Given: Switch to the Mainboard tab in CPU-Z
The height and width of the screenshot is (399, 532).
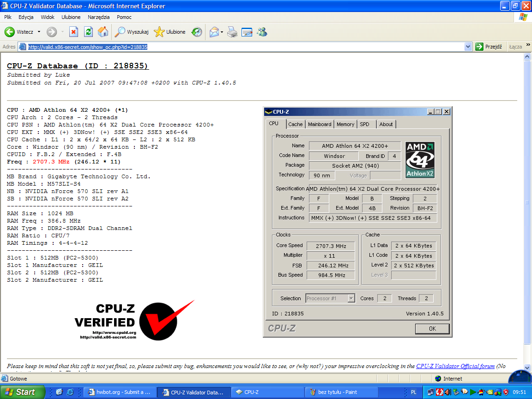Looking at the screenshot, I should click(320, 124).
